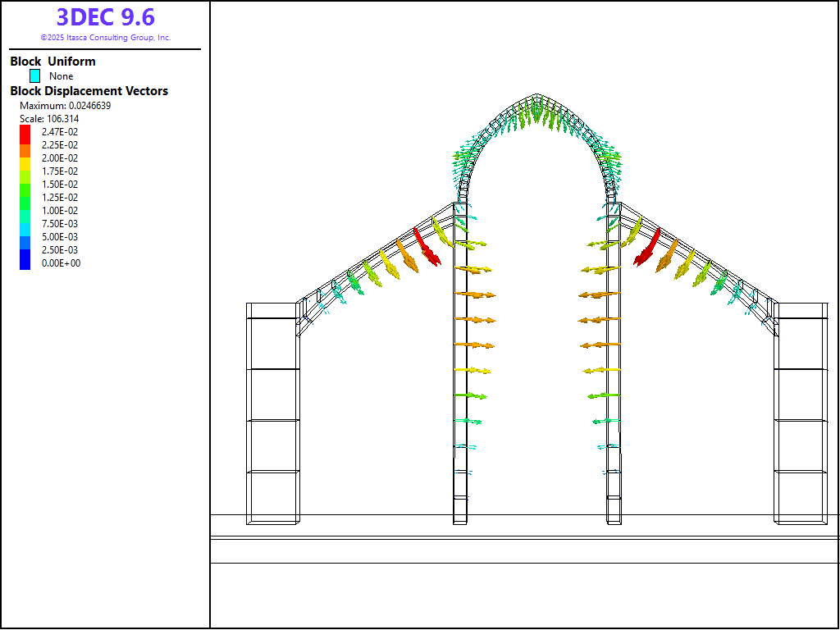Screen dimensions: 840x630
Task: Click the apex of the pointed arch
Action: 536,97
